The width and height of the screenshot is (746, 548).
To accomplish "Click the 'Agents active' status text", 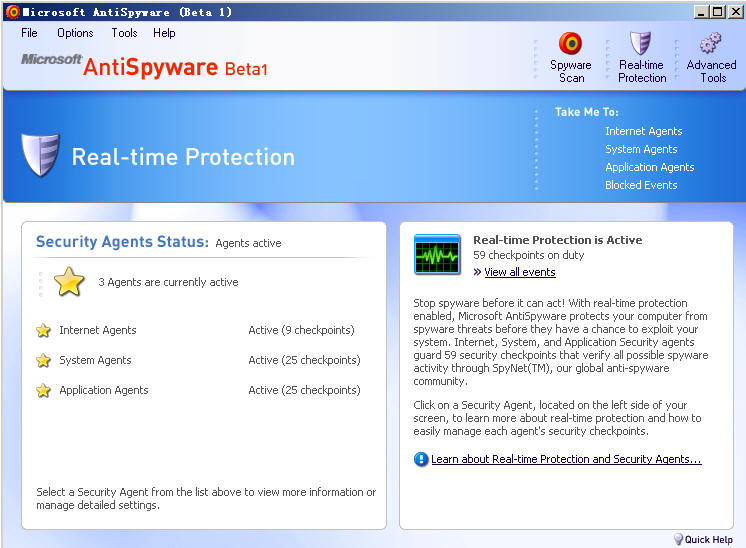I will [x=248, y=243].
